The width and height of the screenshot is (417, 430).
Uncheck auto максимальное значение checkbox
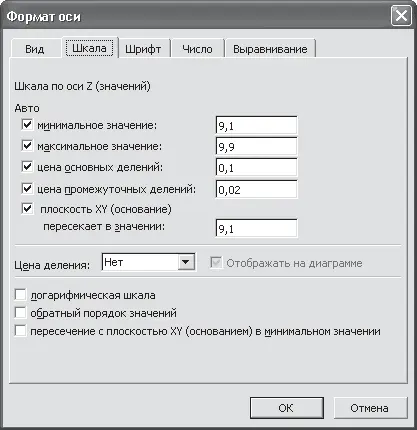click(x=27, y=146)
